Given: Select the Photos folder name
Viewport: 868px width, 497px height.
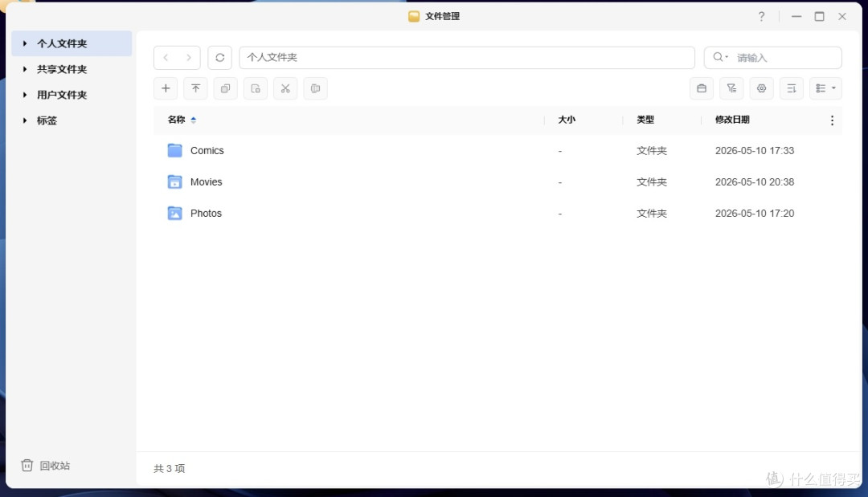Looking at the screenshot, I should [x=206, y=214].
